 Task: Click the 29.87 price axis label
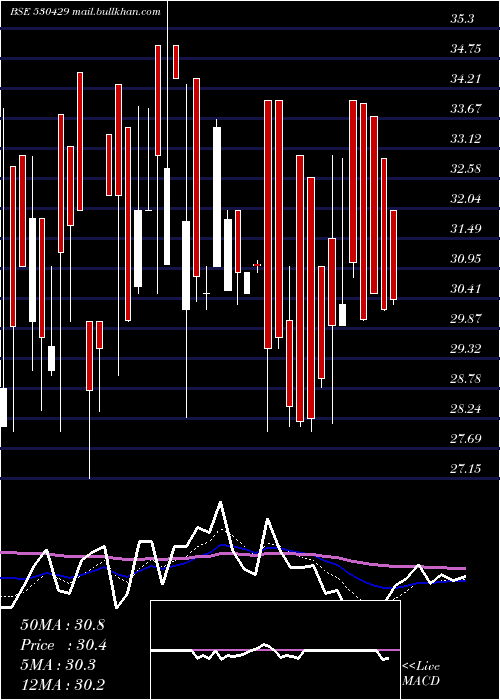point(466,319)
